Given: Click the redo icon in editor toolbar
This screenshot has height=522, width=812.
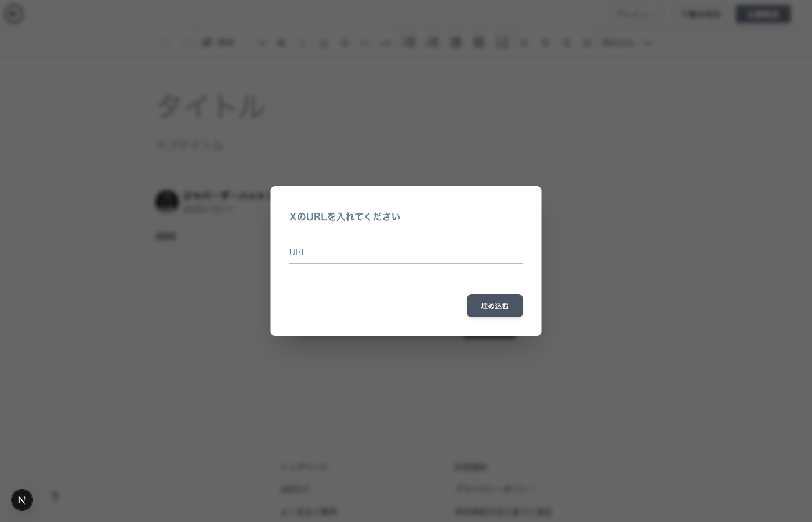Looking at the screenshot, I should [186, 43].
